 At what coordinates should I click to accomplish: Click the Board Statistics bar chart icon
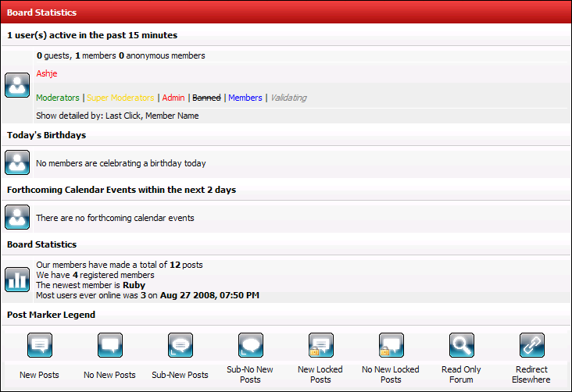17,280
